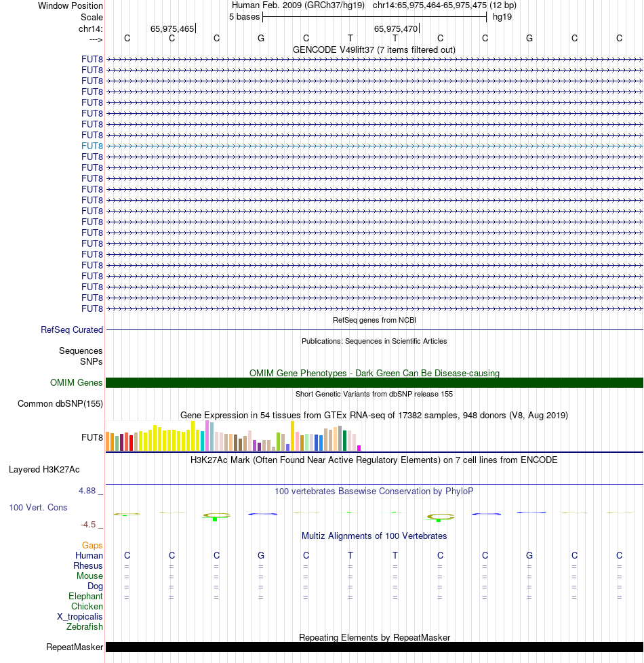Open Publications: Sequences in Scientific Articles title
Image resolution: width=644 pixels, height=663 pixels.
click(374, 341)
